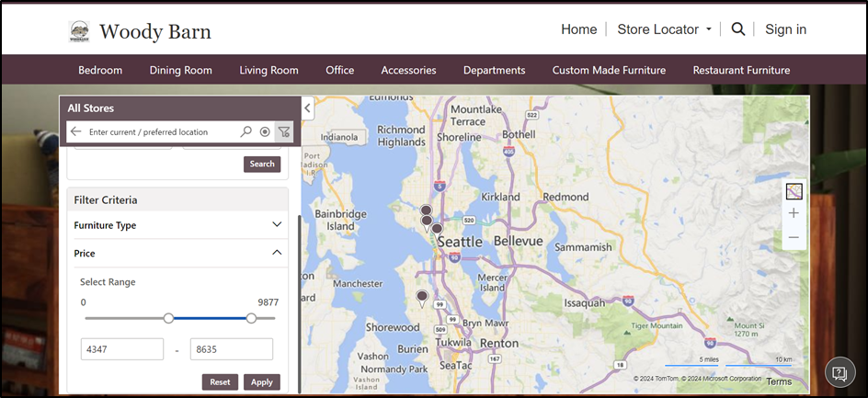The image size is (868, 398).
Task: Toggle the filter funnel icon
Action: point(284,132)
